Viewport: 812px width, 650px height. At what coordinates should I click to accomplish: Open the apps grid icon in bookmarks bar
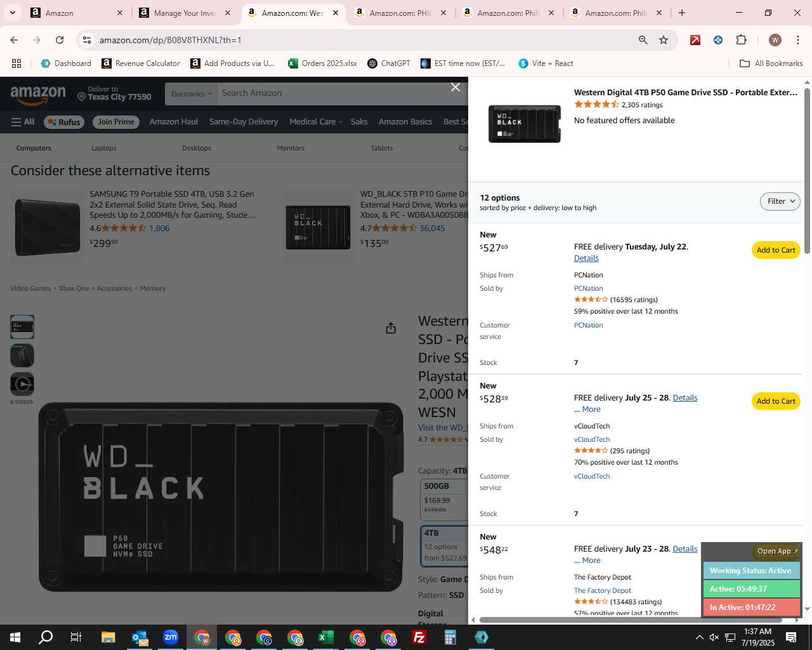click(16, 63)
